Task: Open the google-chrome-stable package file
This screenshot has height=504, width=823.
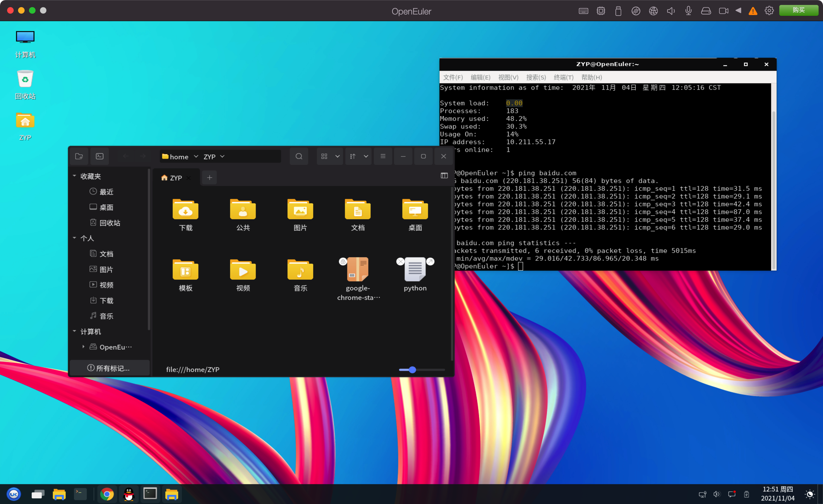Action: click(358, 270)
